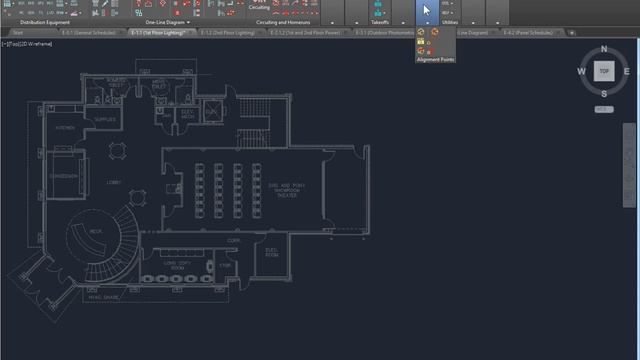
Task: Add a new drawing tab with plus button
Action: point(572,33)
